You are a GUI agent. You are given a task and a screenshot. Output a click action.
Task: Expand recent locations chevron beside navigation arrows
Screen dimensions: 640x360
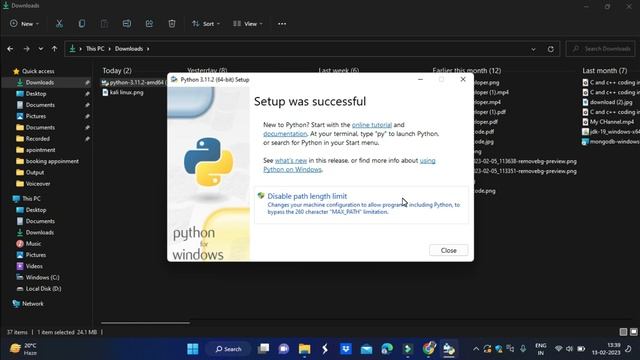40,49
